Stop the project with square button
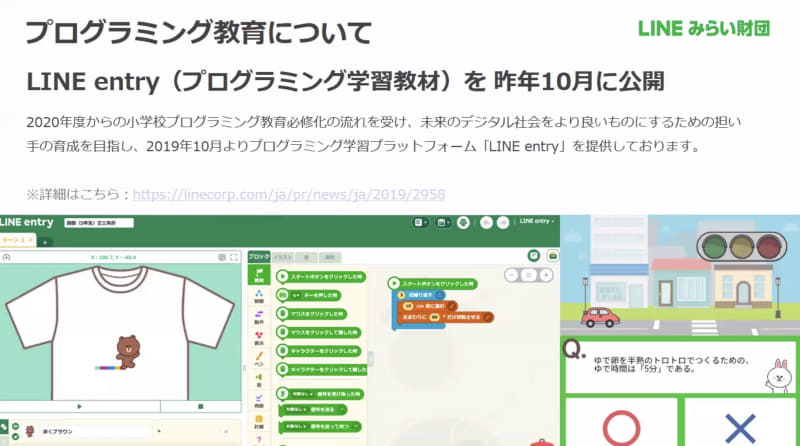Viewport: 800px width, 446px height. 201,407
